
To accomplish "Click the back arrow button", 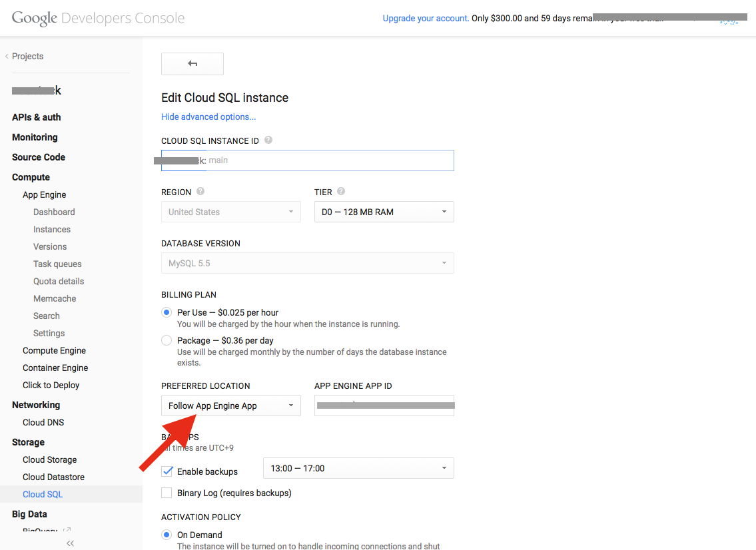I will (x=192, y=64).
